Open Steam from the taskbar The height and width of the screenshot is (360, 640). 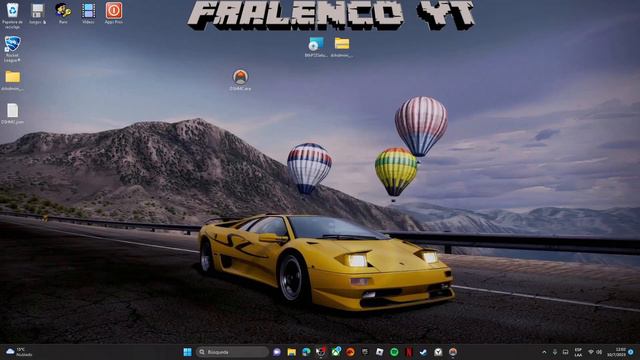coord(423,352)
